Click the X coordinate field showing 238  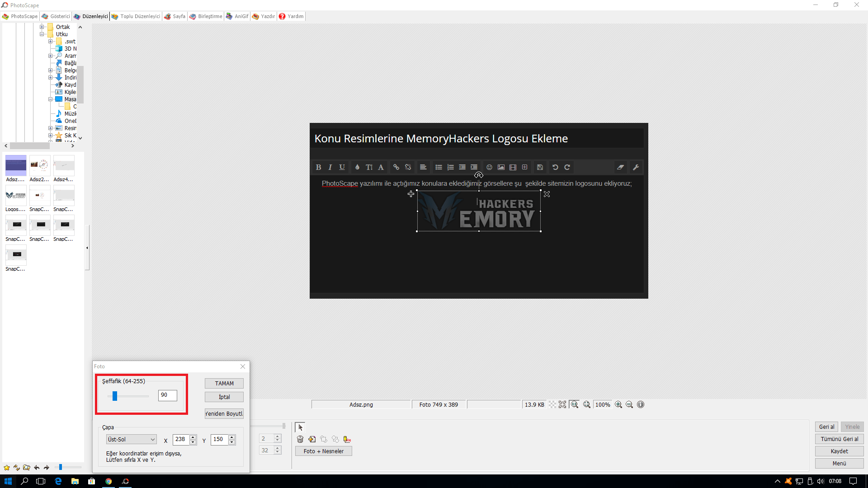181,439
